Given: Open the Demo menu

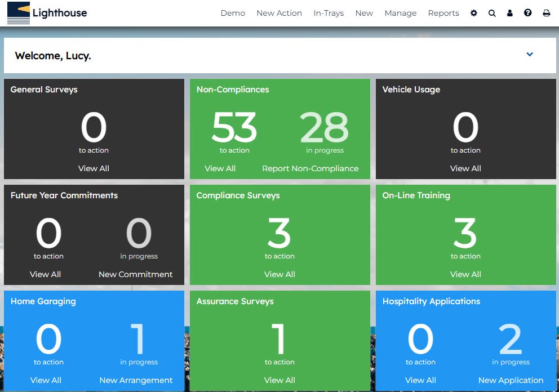Looking at the screenshot, I should coord(233,13).
